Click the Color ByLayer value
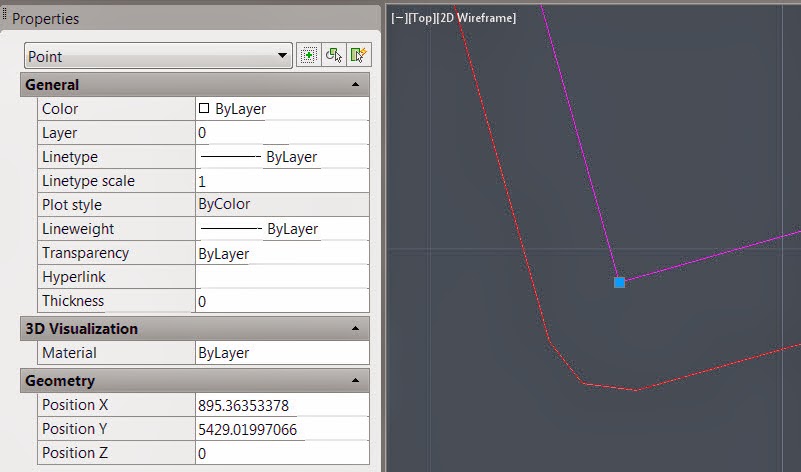 [282, 109]
